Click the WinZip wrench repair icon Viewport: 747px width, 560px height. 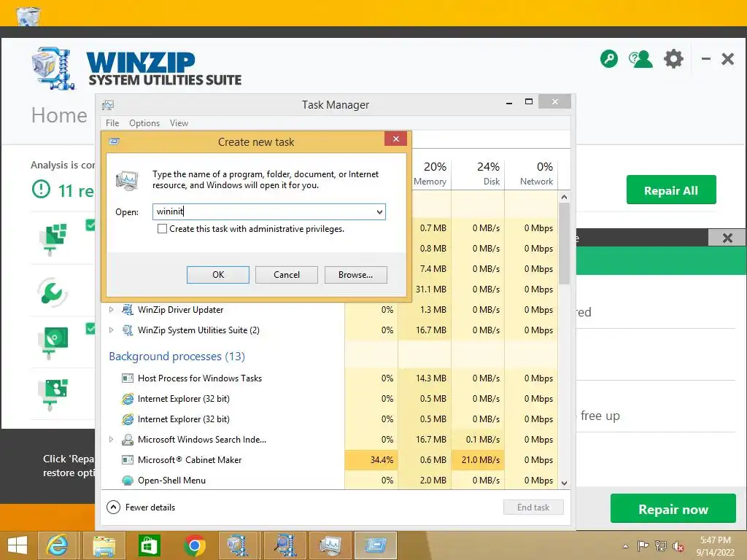(x=52, y=292)
